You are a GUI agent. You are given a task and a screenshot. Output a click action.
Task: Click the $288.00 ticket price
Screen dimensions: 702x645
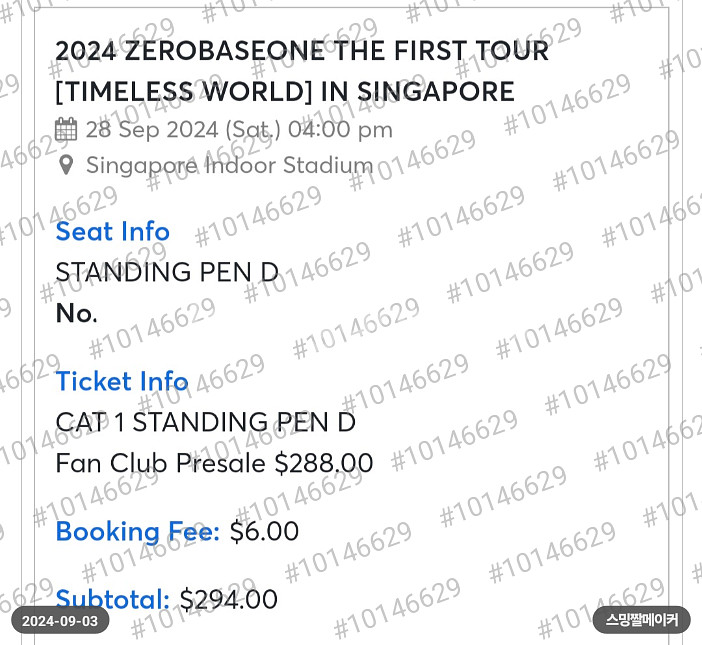324,463
